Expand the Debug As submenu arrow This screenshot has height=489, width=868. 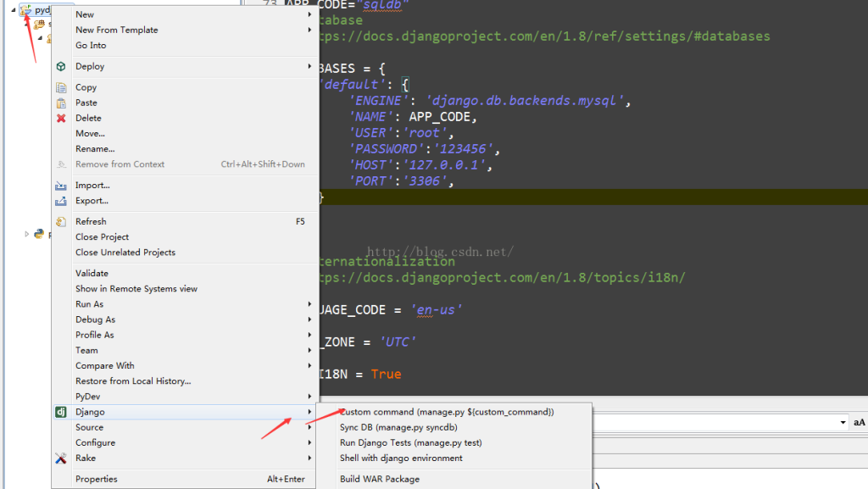click(x=309, y=320)
